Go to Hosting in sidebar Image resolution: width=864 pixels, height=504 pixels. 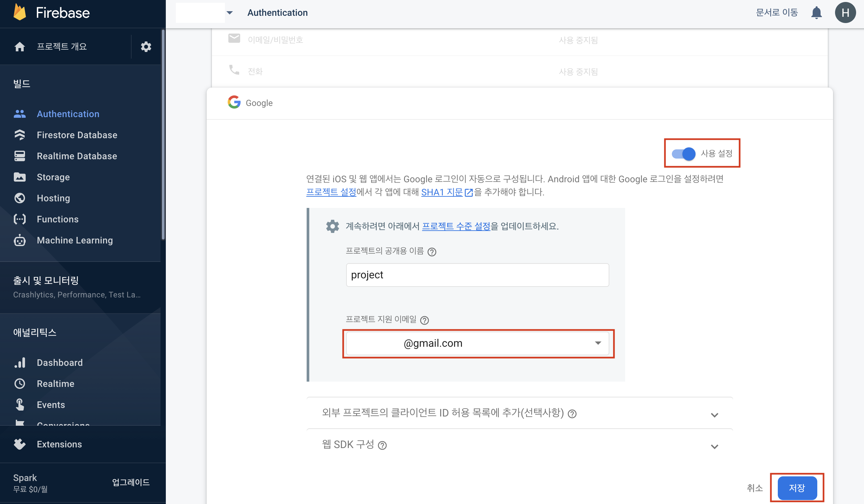(53, 198)
